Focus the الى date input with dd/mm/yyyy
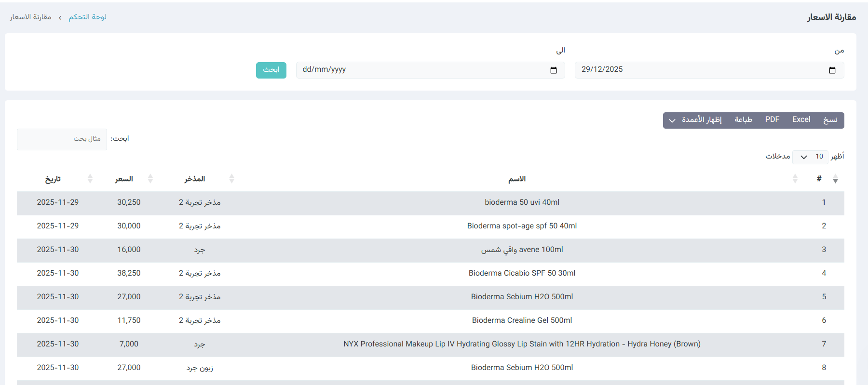The width and height of the screenshot is (868, 385). [431, 70]
